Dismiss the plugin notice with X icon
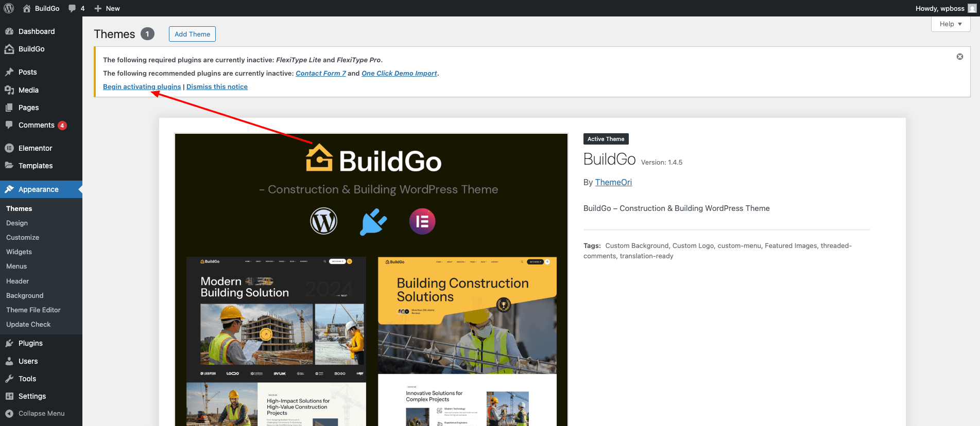The height and width of the screenshot is (426, 980). (x=960, y=57)
